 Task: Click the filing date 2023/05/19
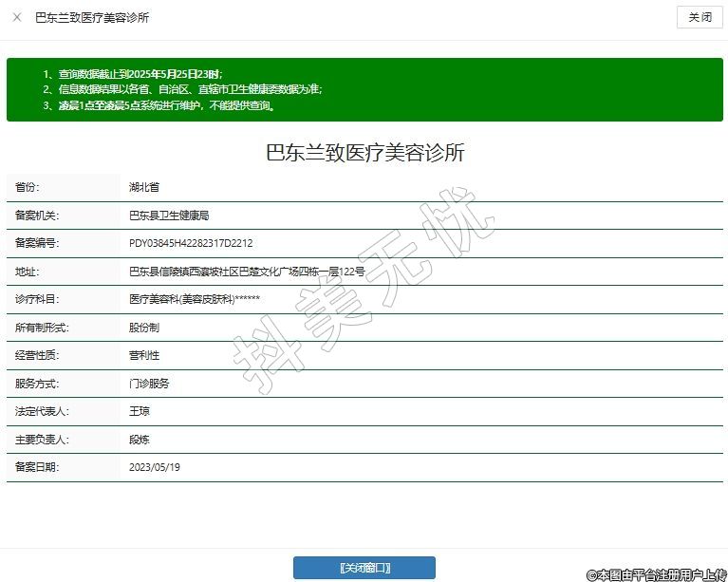[x=155, y=467]
